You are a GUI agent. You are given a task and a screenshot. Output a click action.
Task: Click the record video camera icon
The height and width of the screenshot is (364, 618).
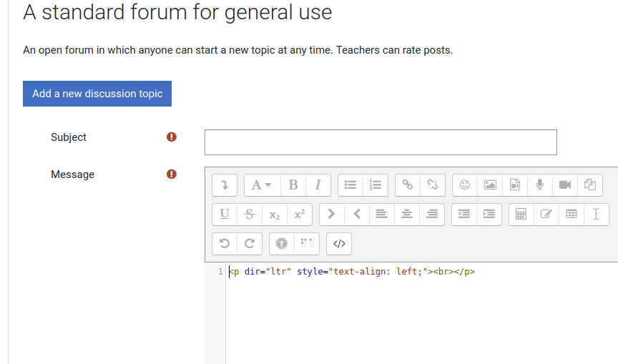coord(565,185)
